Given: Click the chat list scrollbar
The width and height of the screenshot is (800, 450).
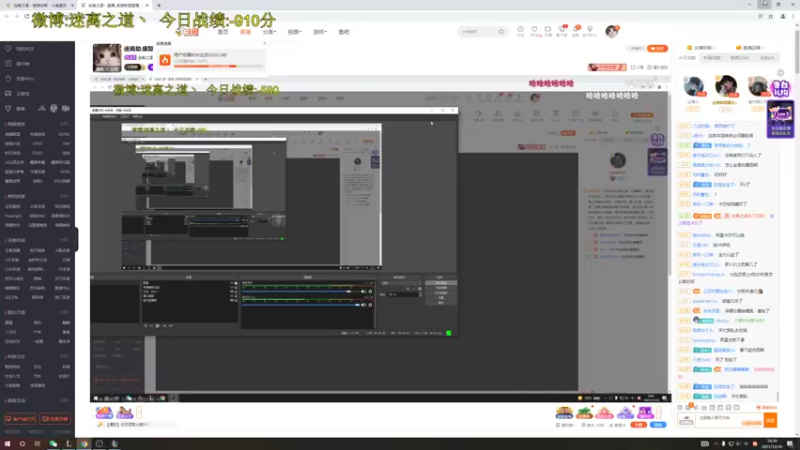Looking at the screenshot, I should pos(778,396).
